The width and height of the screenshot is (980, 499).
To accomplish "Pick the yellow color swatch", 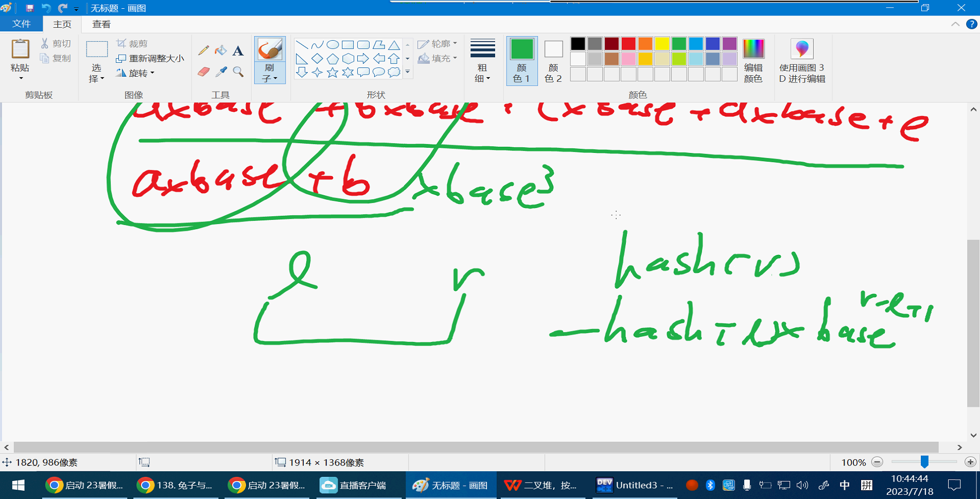I will point(662,44).
